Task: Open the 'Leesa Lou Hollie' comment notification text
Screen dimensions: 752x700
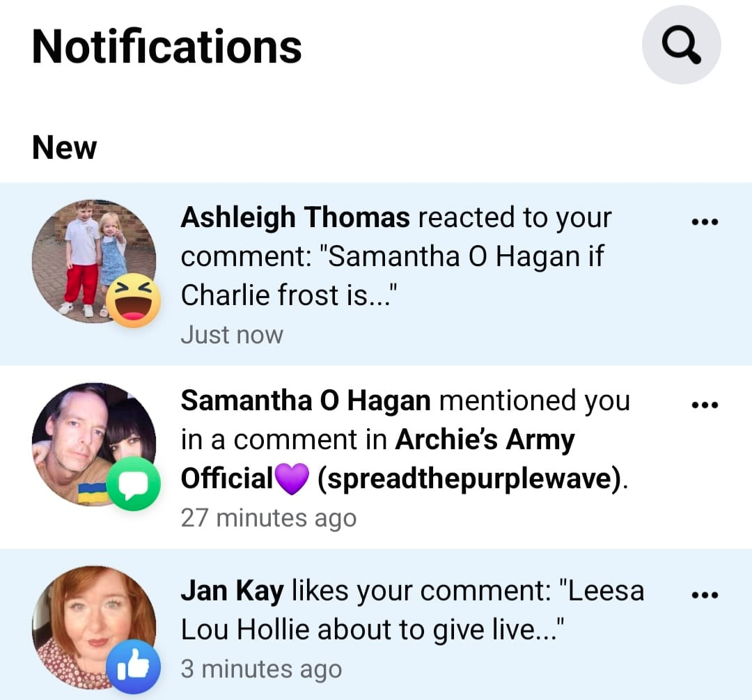Action: pyautogui.click(x=412, y=610)
